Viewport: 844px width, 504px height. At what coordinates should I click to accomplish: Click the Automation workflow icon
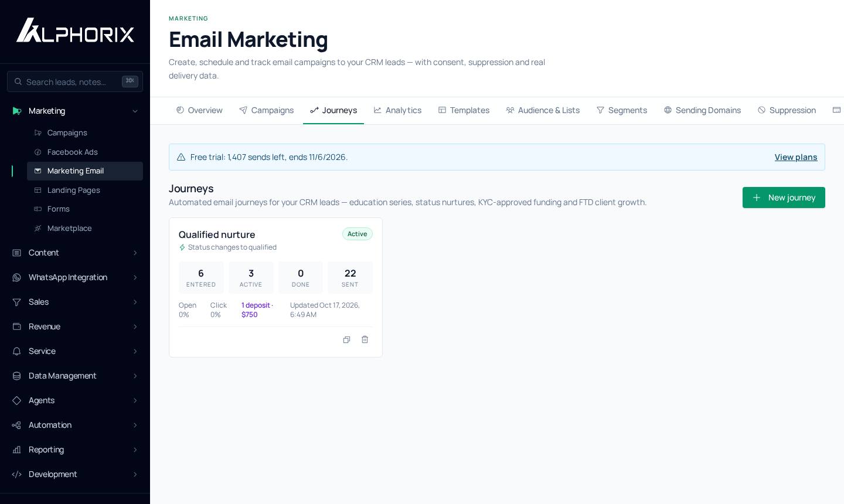click(x=17, y=425)
